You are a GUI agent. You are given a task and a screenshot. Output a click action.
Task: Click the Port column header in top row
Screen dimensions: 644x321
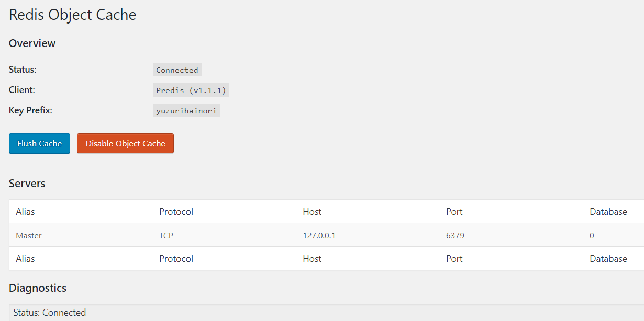click(454, 212)
